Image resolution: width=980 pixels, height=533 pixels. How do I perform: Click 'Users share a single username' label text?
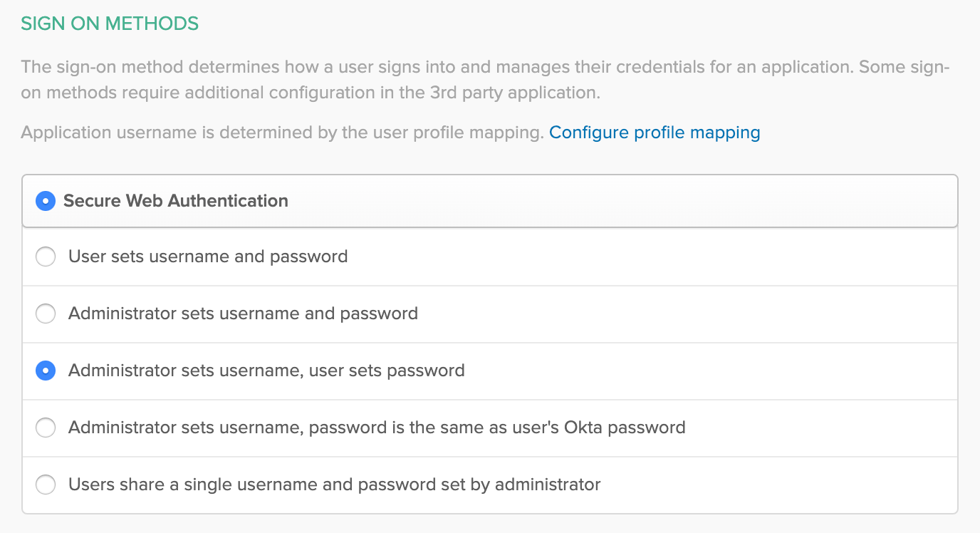(334, 485)
